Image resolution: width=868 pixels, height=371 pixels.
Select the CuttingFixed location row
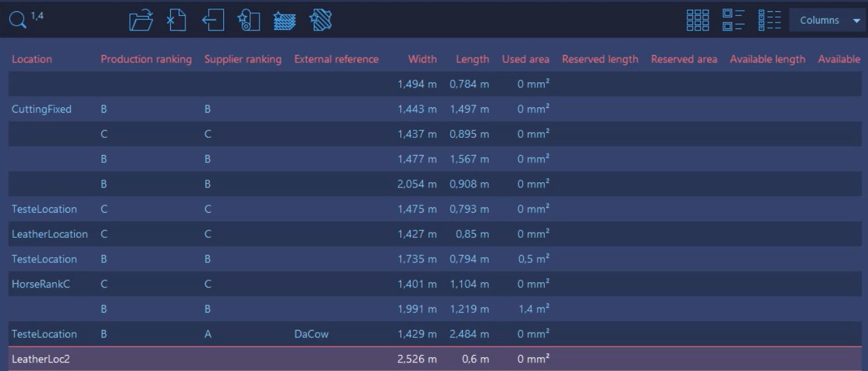coord(434,109)
